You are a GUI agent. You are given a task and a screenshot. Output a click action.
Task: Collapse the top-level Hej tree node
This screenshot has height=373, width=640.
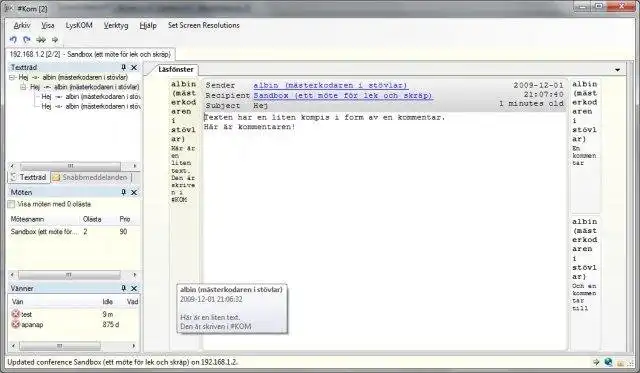12,77
